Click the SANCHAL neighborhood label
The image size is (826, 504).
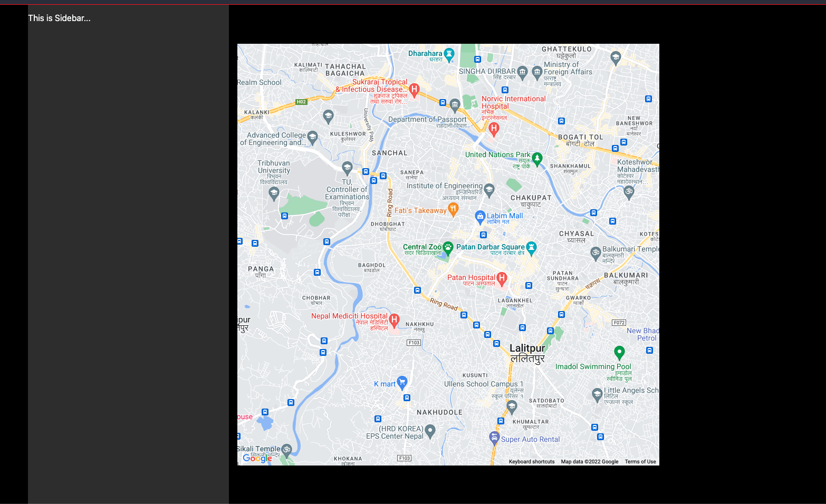[x=390, y=153]
